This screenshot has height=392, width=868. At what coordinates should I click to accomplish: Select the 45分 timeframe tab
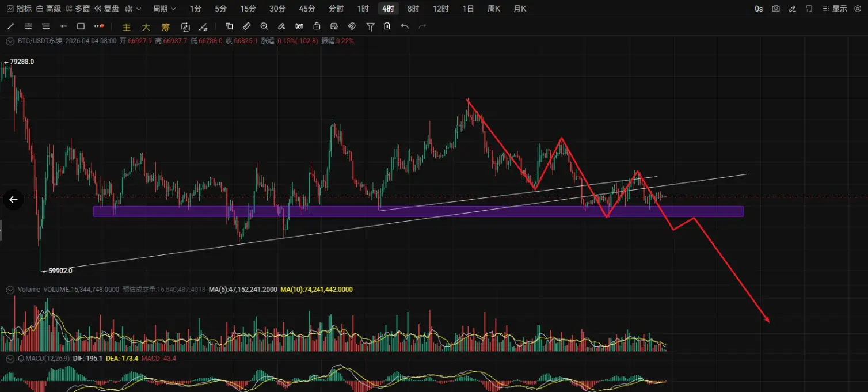[x=307, y=9]
